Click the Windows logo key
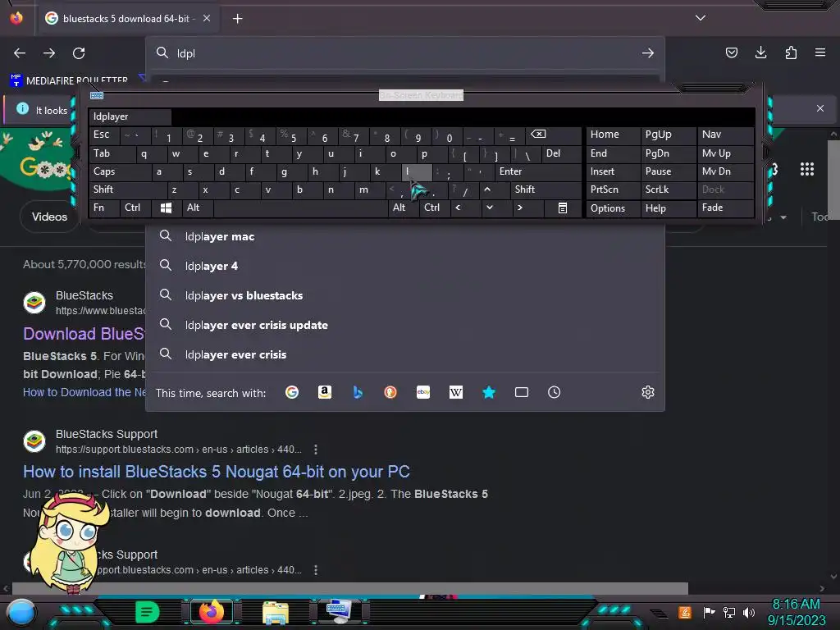The image size is (840, 630). [166, 208]
